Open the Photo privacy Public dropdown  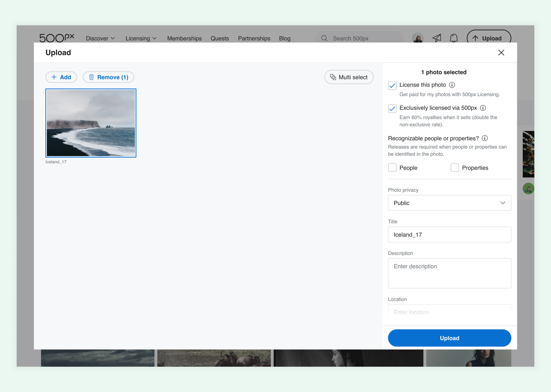click(x=449, y=203)
